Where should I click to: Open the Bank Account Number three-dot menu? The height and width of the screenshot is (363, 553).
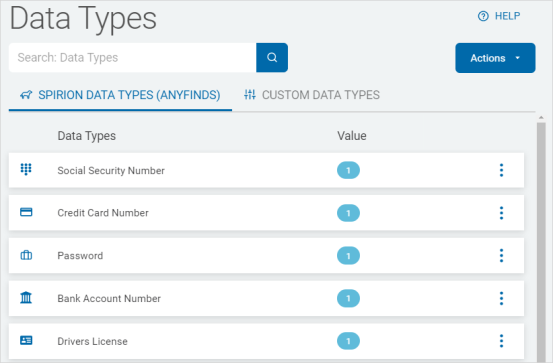501,298
